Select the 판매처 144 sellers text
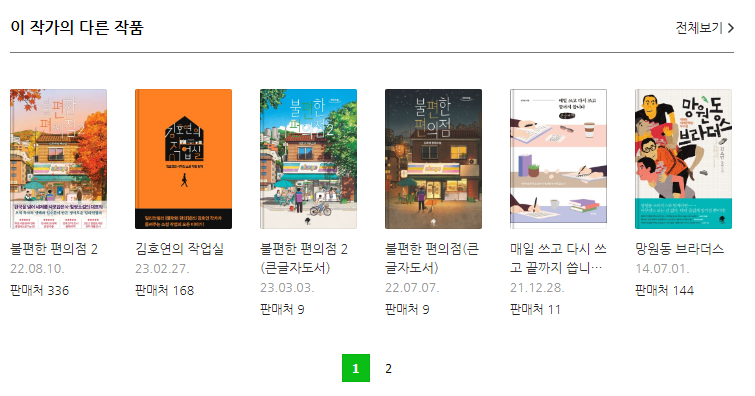 (664, 290)
